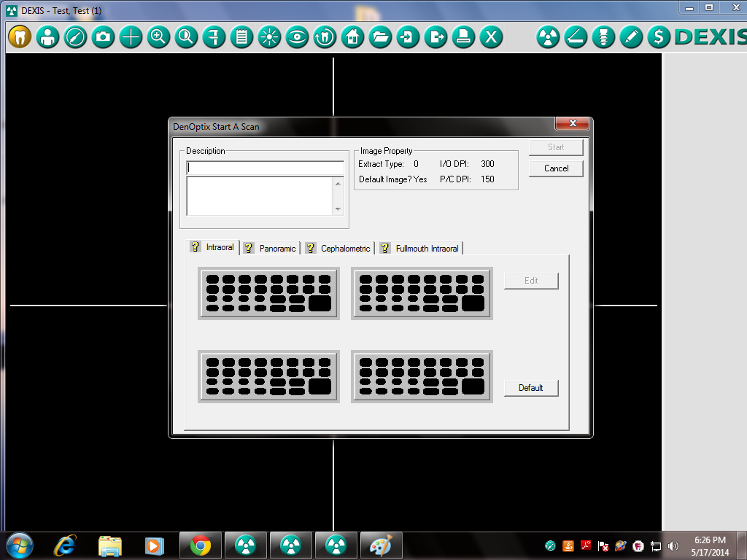Click the zoom-in magnifier icon

158,36
